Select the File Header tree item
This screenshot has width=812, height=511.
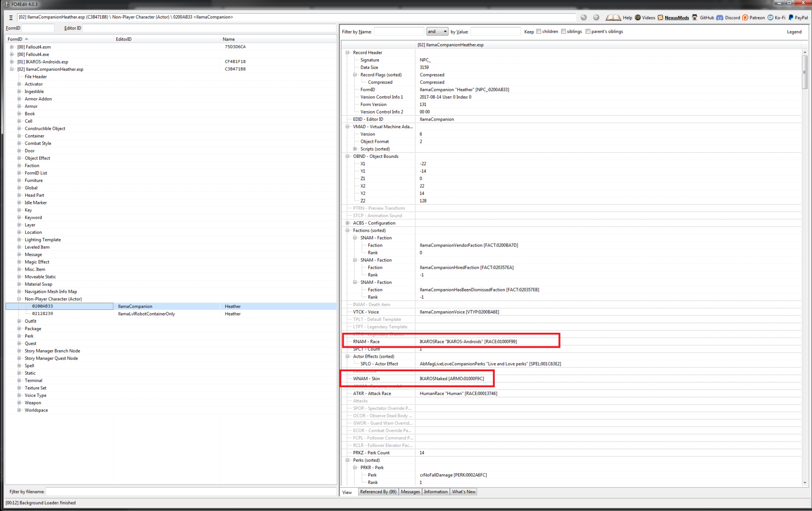coord(36,77)
